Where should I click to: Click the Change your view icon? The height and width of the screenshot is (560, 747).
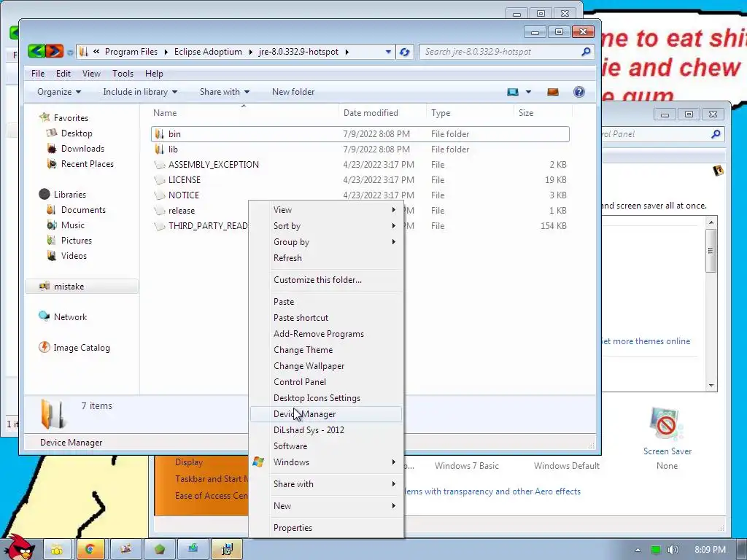513,92
